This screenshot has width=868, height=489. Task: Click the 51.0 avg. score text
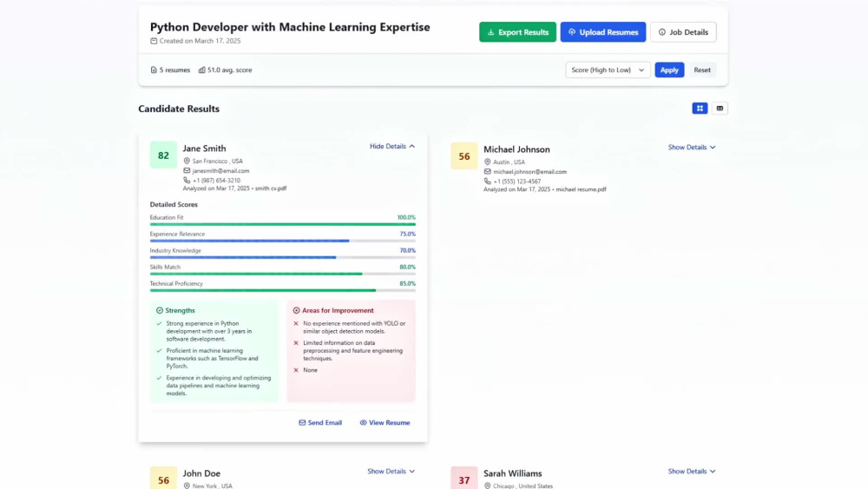(x=230, y=69)
